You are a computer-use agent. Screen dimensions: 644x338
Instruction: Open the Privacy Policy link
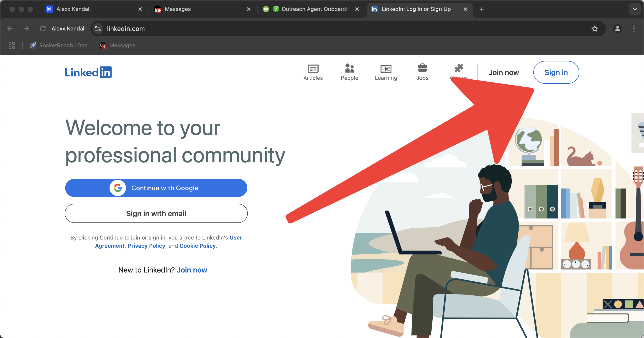point(146,246)
